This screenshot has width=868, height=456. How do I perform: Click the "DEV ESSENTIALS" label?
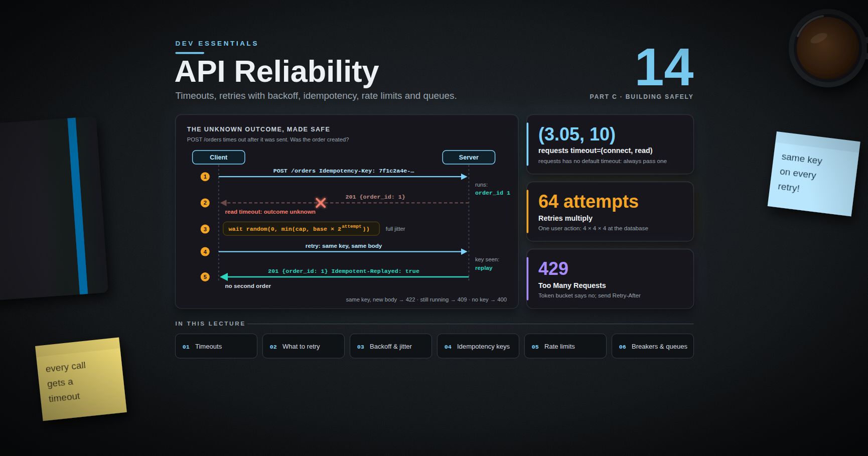tap(217, 44)
